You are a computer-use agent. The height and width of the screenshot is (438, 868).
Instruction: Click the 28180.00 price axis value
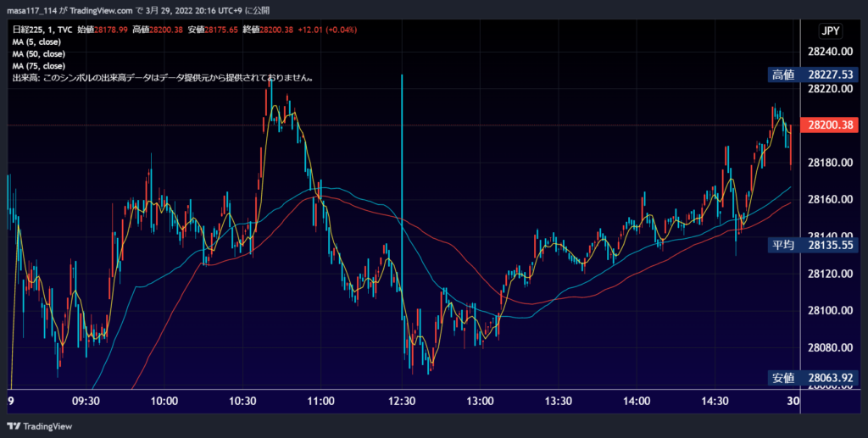[831, 163]
